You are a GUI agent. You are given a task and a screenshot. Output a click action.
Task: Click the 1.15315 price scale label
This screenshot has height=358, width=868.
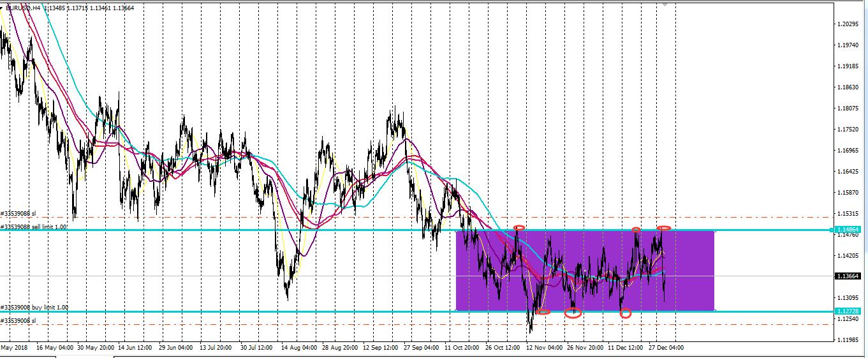point(848,214)
